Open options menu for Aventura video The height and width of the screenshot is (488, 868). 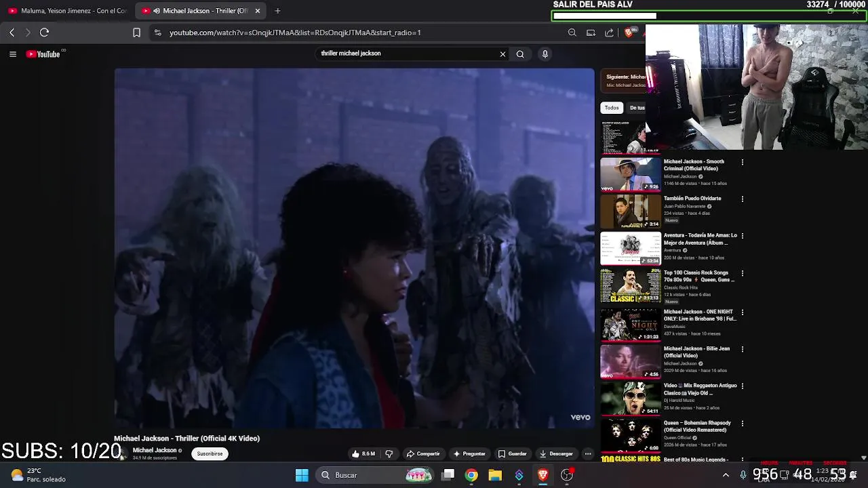743,236
